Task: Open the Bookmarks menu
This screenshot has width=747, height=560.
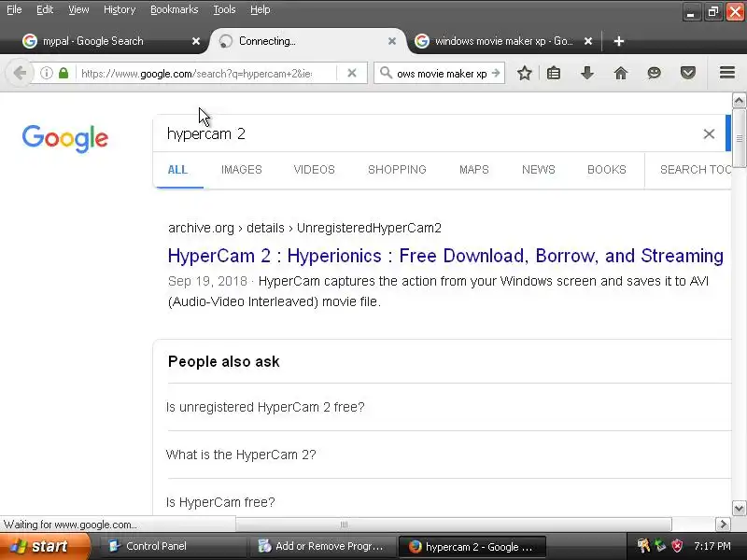Action: pos(175,9)
